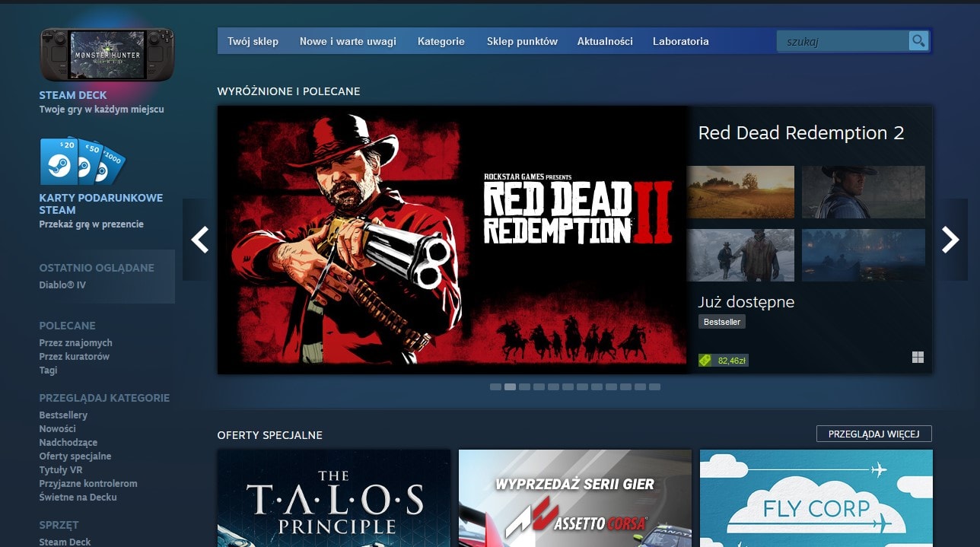
Task: Switch to the Twój sklep tab
Action: (253, 41)
